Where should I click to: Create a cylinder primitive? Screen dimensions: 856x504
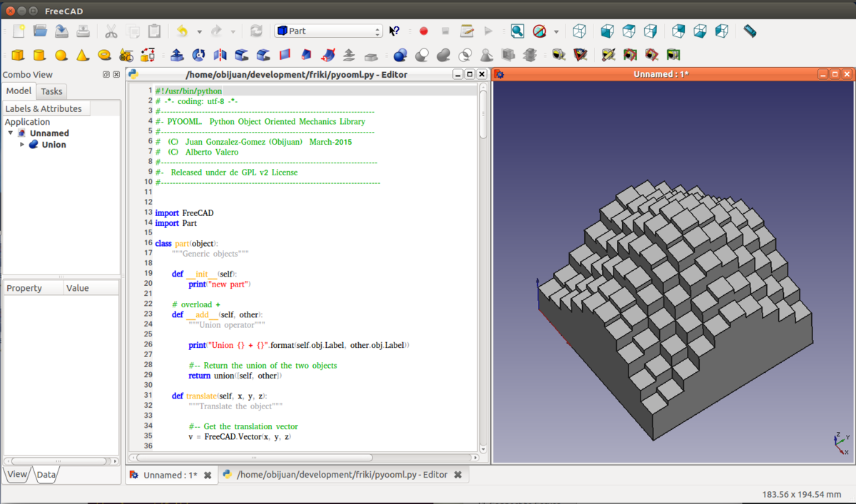tap(39, 55)
